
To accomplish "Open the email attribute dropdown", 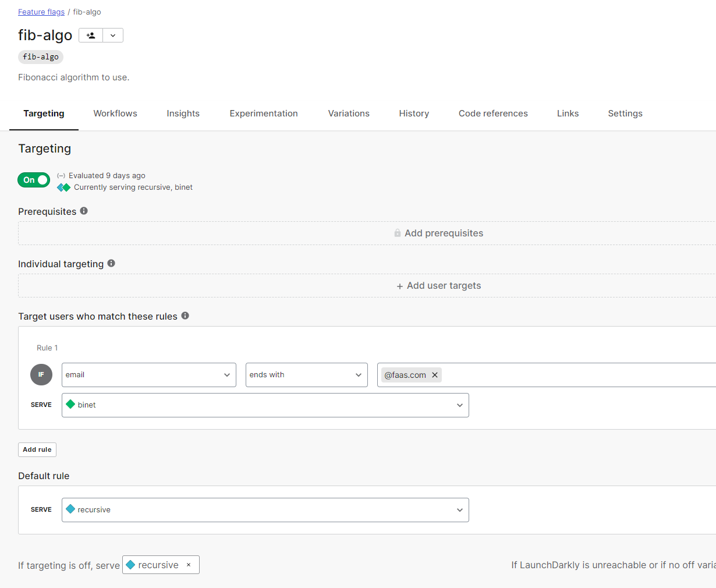I will pos(149,375).
